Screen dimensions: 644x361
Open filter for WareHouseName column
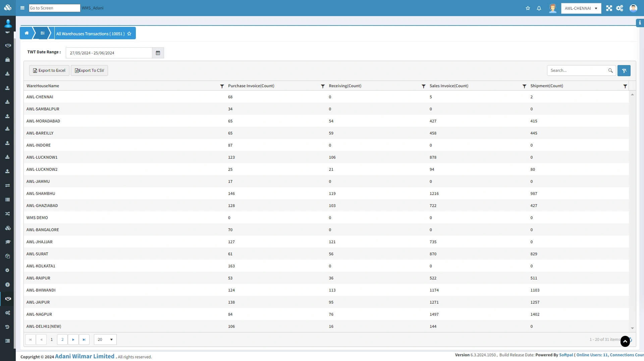click(x=222, y=86)
